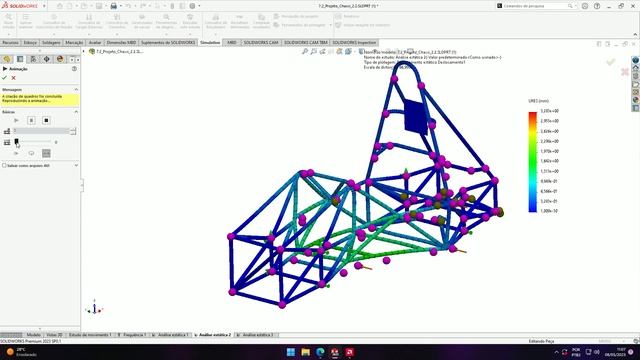Image resolution: width=640 pixels, height=360 pixels.
Task: Open the weather widget on taskbar
Action: pos(21,352)
